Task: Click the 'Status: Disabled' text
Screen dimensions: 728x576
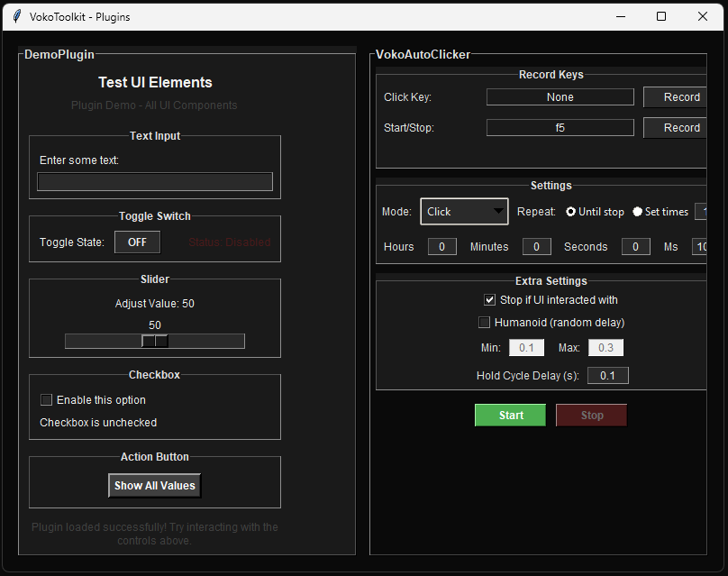Action: pos(230,242)
